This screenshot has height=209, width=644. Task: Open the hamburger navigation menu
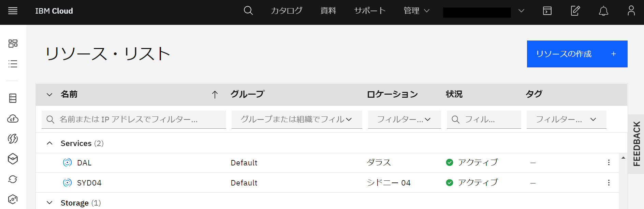tap(13, 11)
